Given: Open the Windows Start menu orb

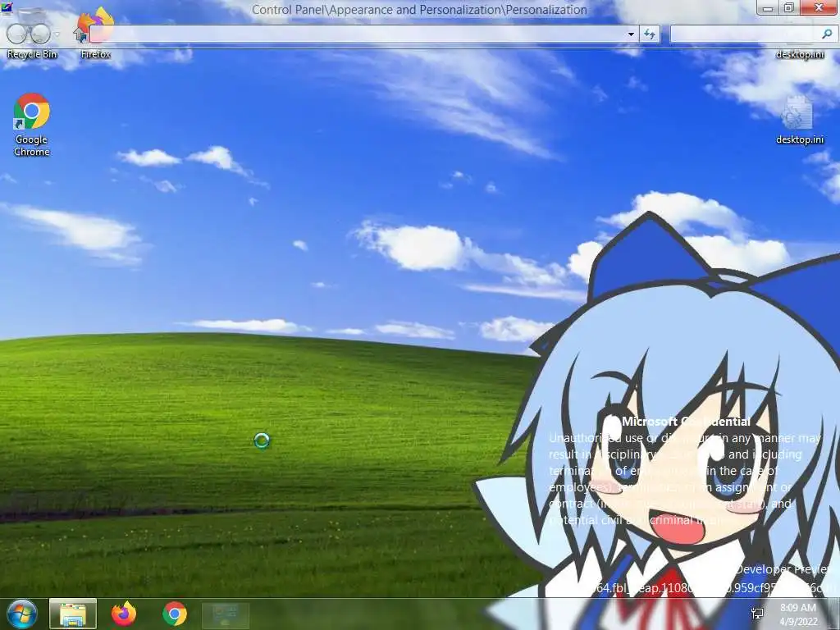Looking at the screenshot, I should click(22, 614).
